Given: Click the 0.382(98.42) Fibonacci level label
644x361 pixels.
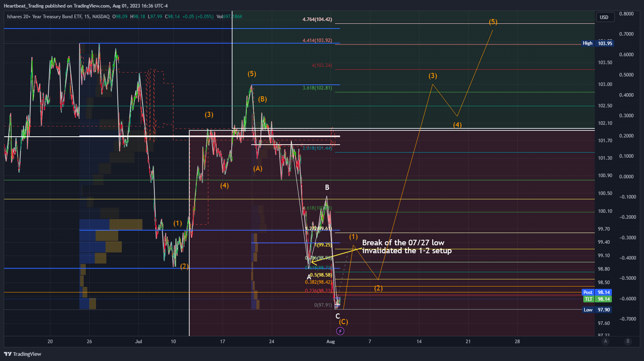Looking at the screenshot, I should pyautogui.click(x=318, y=282).
